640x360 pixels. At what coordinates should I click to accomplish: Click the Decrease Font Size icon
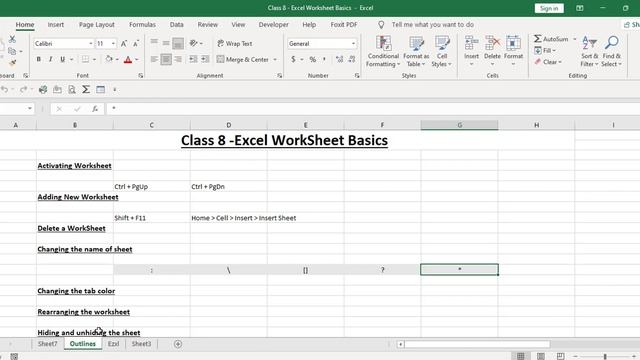click(136, 43)
